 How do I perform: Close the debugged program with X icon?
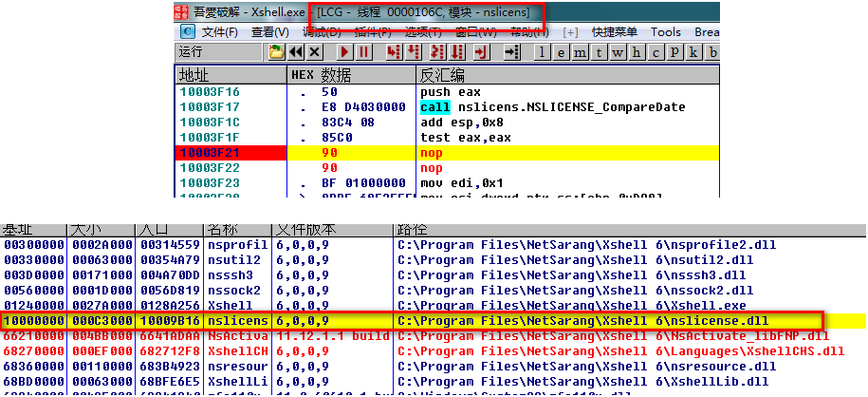(x=314, y=52)
